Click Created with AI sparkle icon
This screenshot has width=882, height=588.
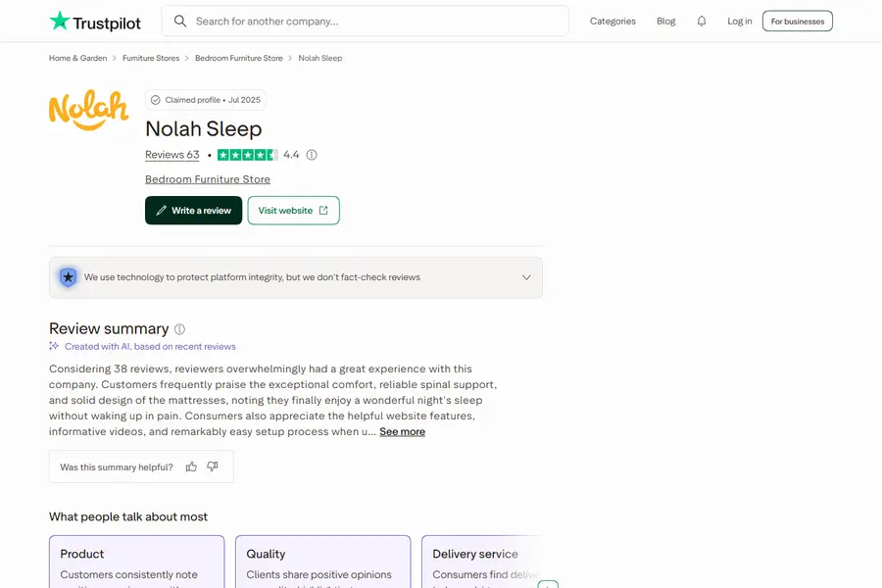click(54, 346)
